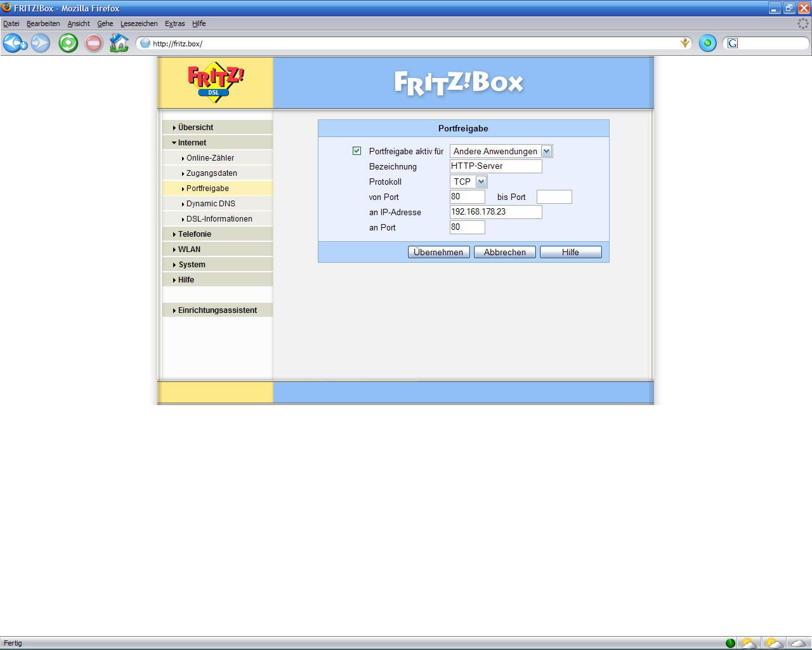Open the Extras menu

[175, 23]
